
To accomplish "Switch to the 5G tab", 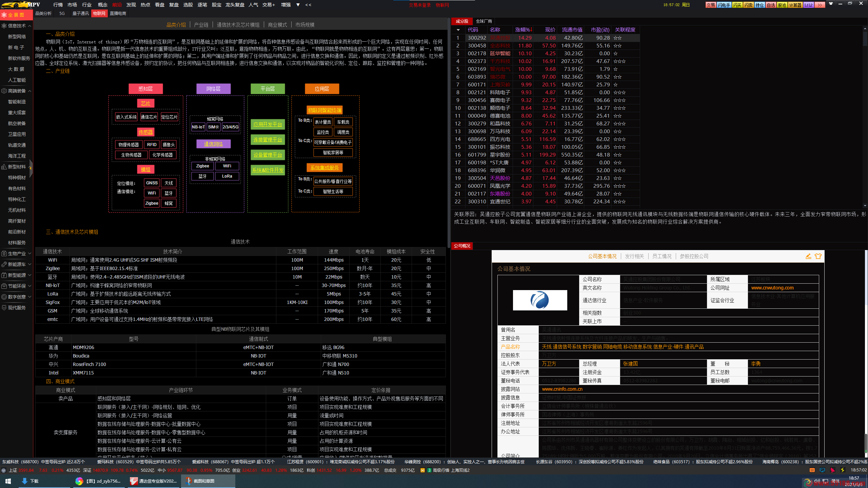I will point(62,14).
